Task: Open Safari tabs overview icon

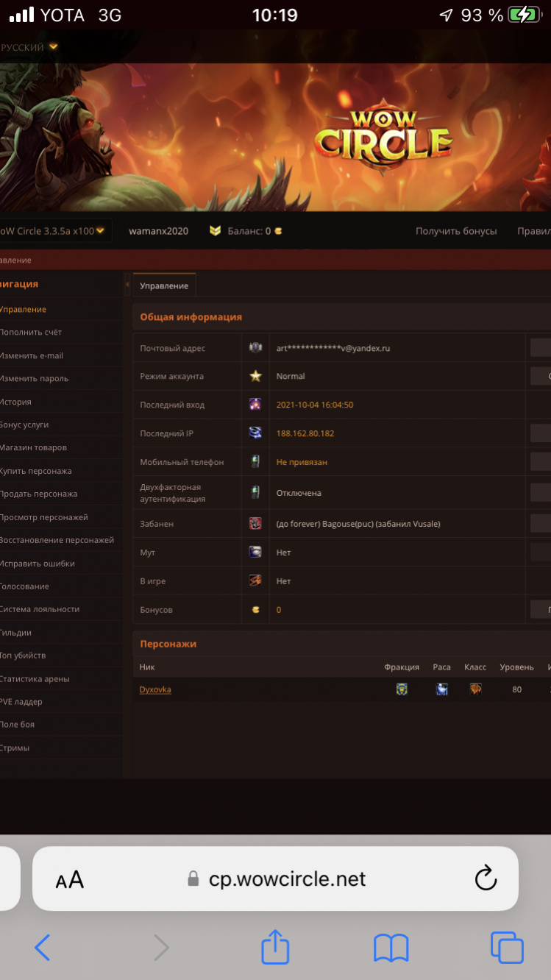Action: click(506, 948)
